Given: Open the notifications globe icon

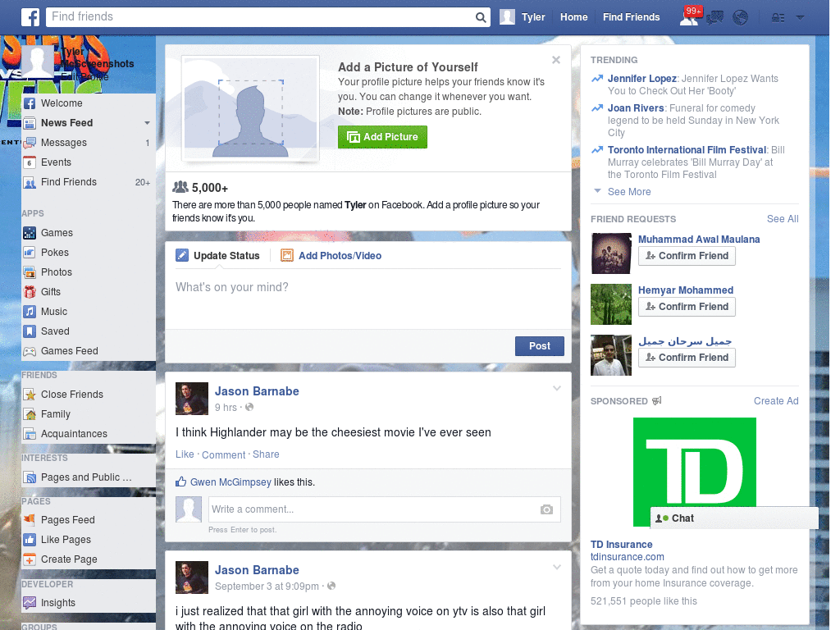Looking at the screenshot, I should tap(741, 18).
